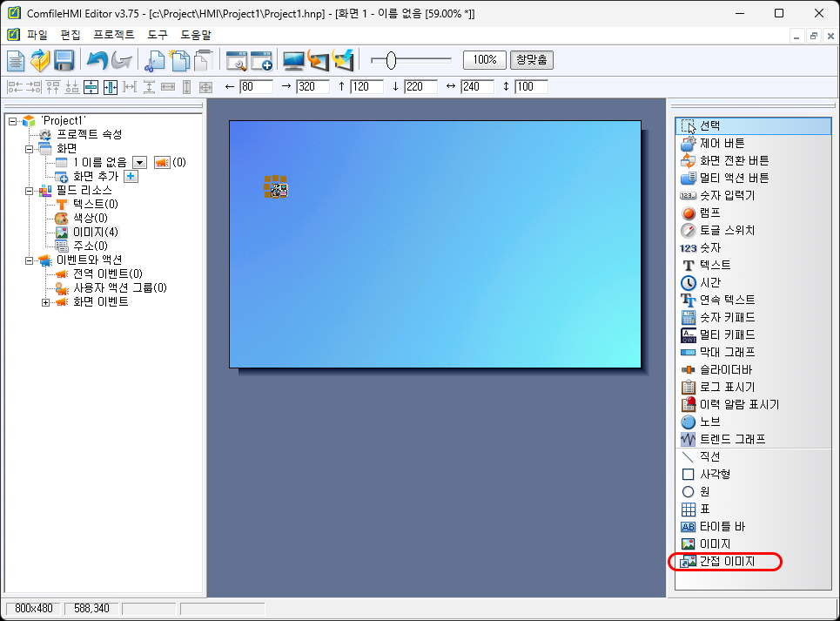The height and width of the screenshot is (621, 840).
Task: Open the dropdown next to 1 이름 없음
Action: 139,162
